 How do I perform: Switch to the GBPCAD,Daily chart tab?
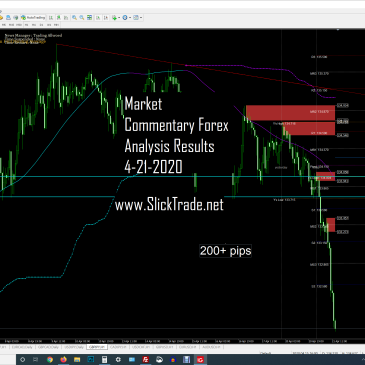coord(49,347)
